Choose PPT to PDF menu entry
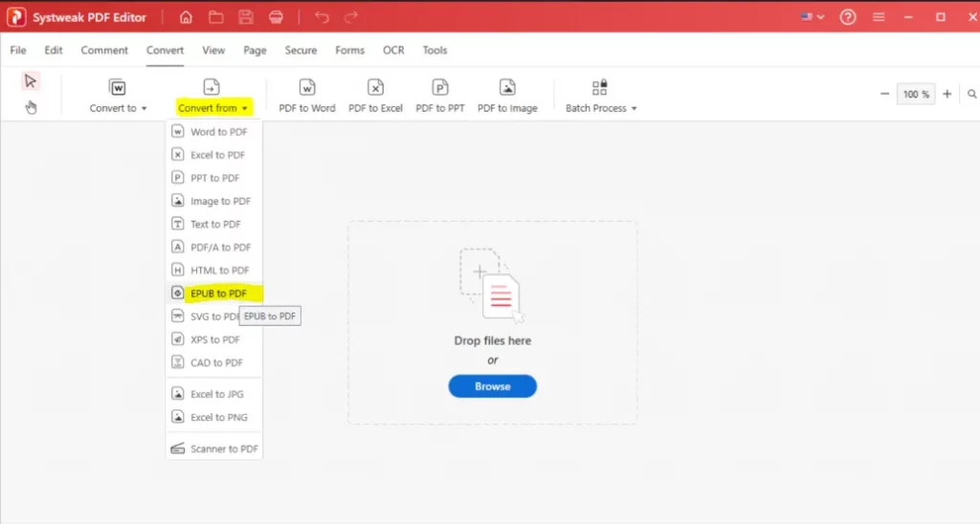 pos(214,178)
